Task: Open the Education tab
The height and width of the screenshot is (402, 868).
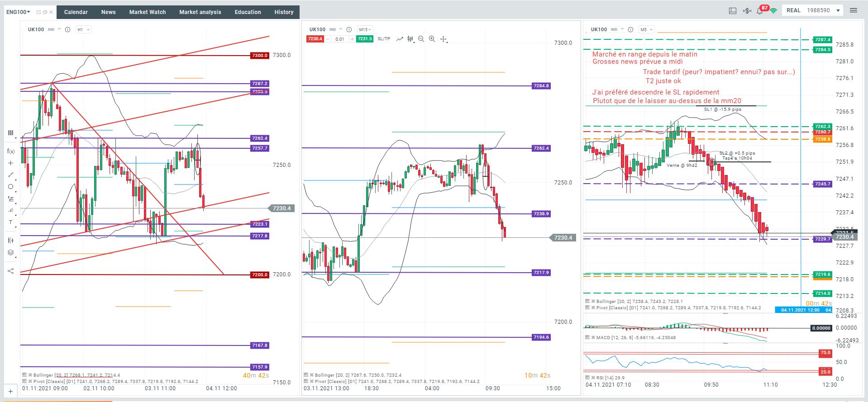Action: (248, 12)
